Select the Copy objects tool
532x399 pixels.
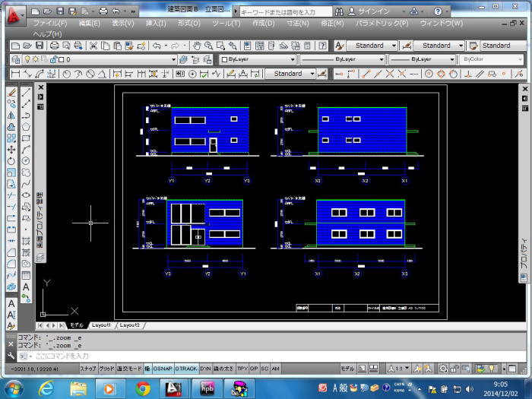pyautogui.click(x=11, y=104)
